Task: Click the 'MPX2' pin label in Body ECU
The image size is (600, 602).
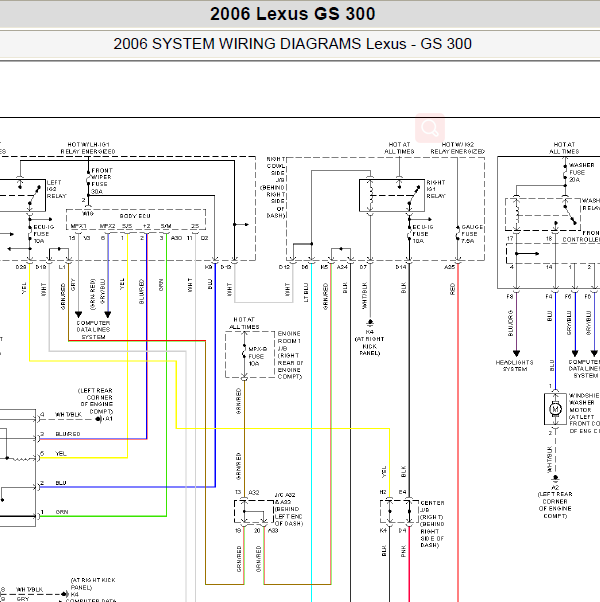Action: [x=107, y=226]
